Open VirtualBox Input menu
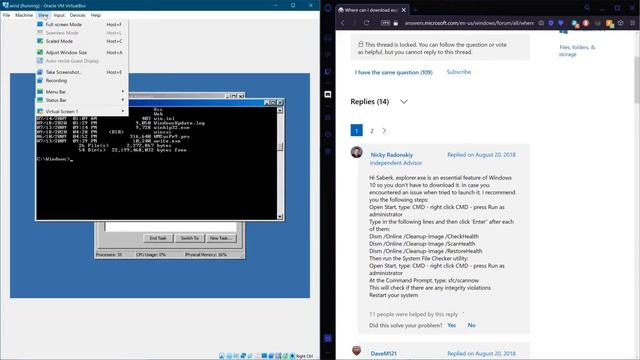This screenshot has height=360, width=640. 59,15
